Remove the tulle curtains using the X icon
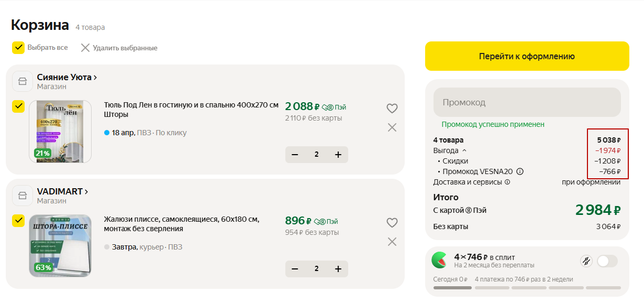Image resolution: width=644 pixels, height=303 pixels. (x=392, y=127)
